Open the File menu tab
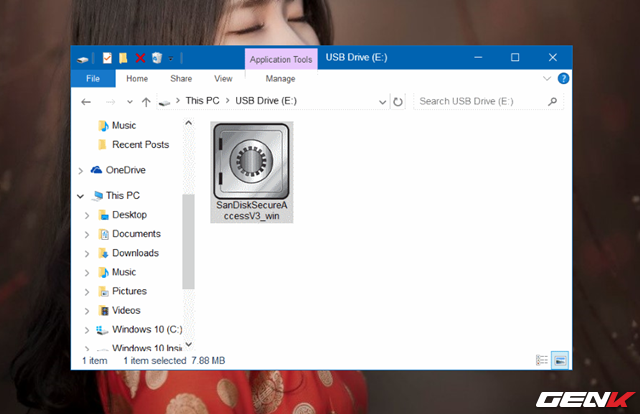Viewport: 640px width, 414px height. tap(93, 78)
